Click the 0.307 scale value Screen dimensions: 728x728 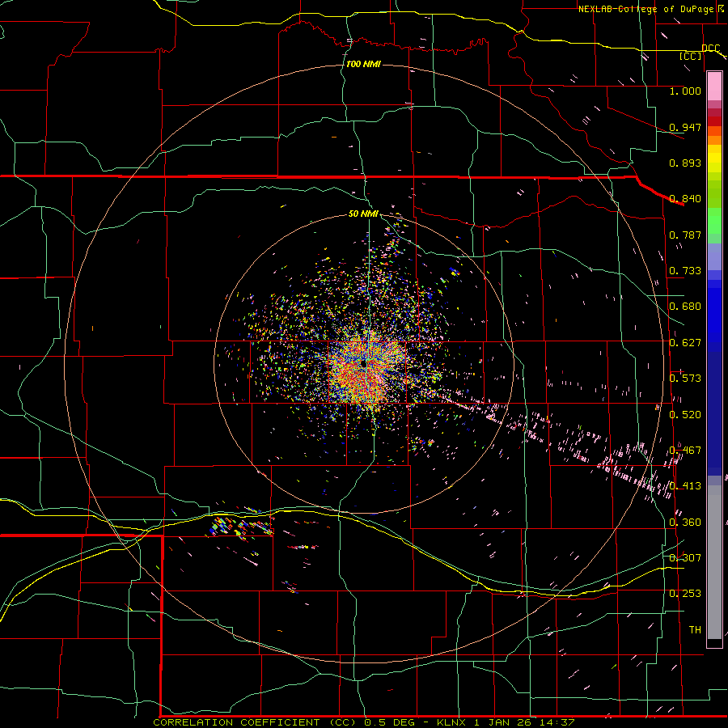click(x=685, y=558)
